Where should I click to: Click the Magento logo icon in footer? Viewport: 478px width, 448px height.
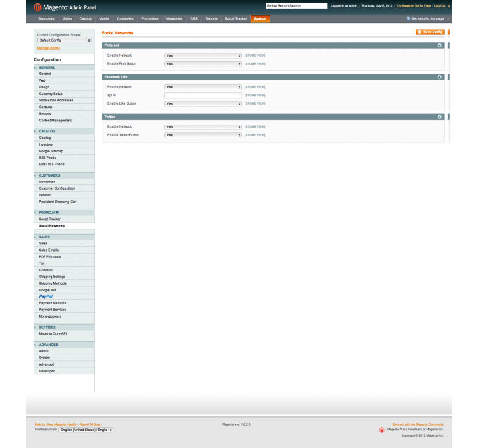point(382,430)
